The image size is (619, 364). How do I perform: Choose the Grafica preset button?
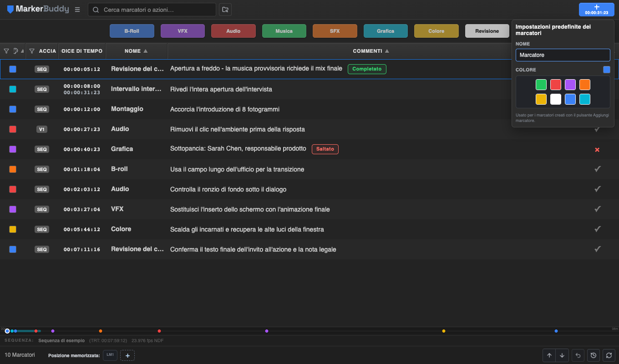click(x=386, y=31)
